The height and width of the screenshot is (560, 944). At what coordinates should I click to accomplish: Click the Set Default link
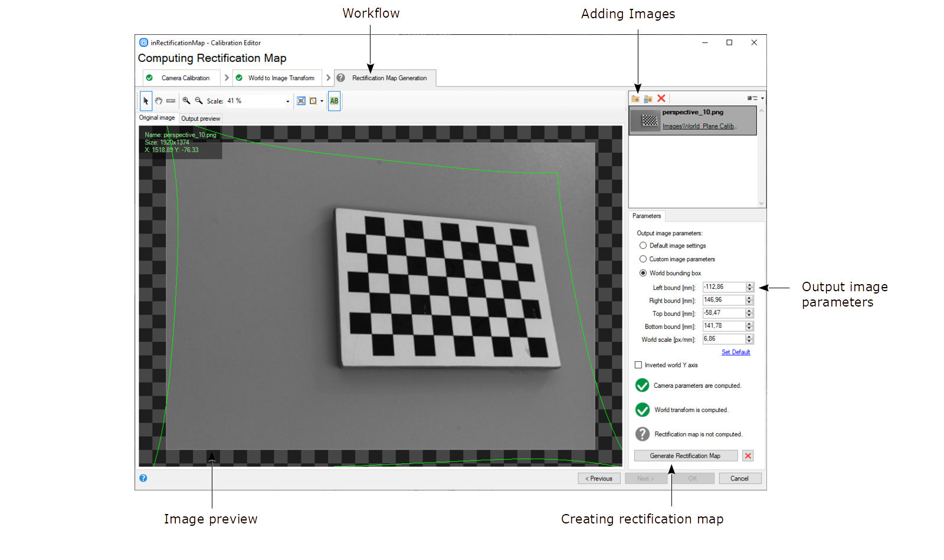736,353
